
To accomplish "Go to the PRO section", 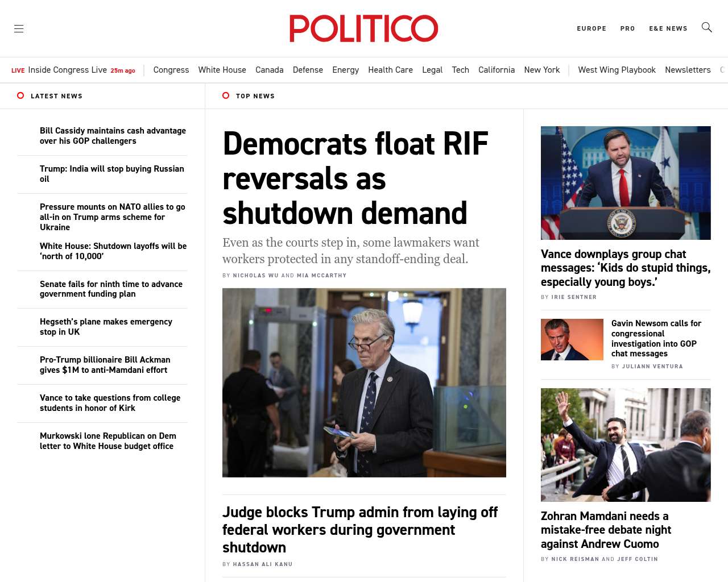I will 627,28.
